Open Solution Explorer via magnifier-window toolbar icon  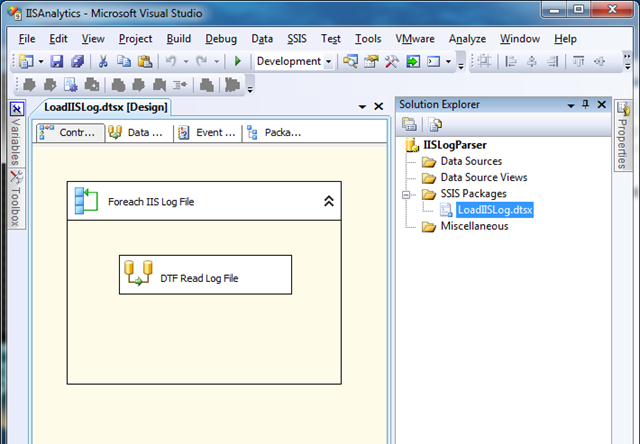[x=350, y=62]
